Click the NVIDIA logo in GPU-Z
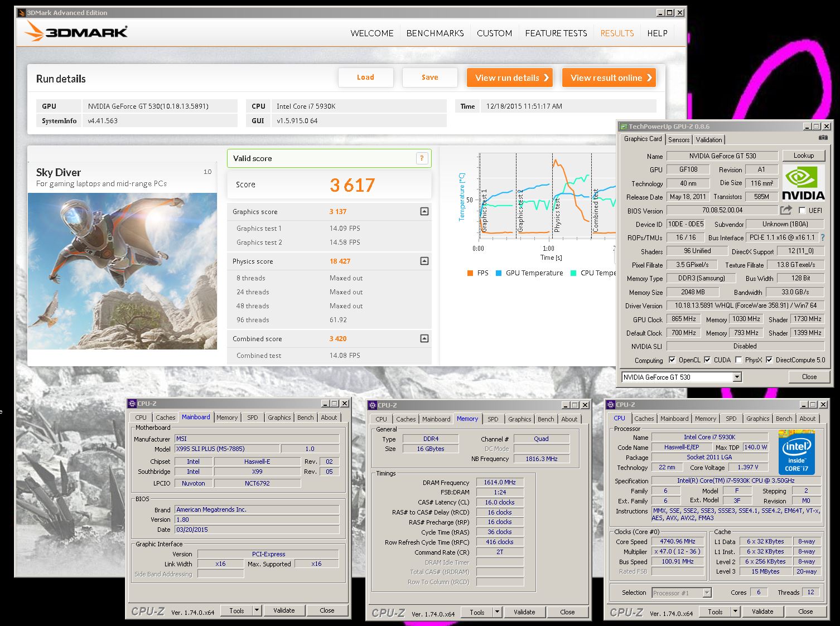840x626 pixels. (x=803, y=183)
